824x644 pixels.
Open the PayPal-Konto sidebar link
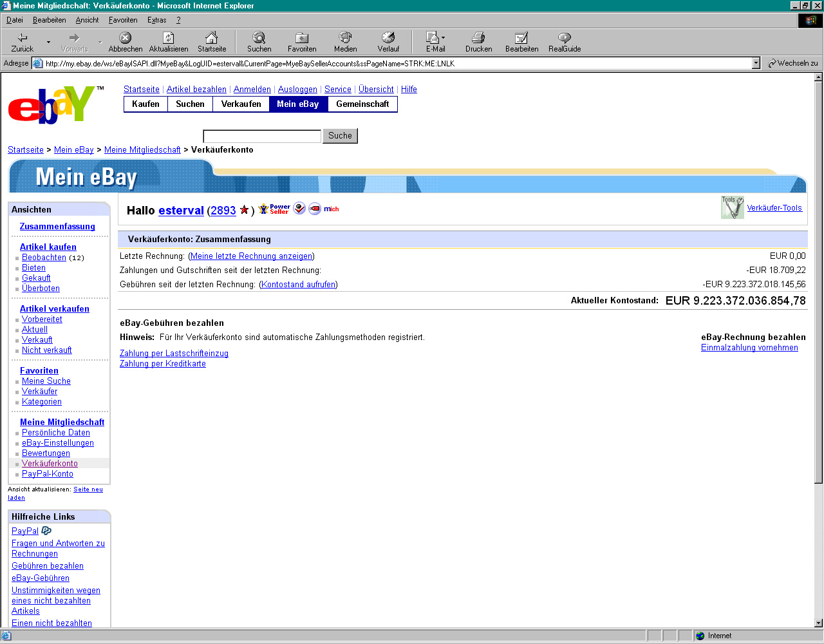pyautogui.click(x=48, y=474)
